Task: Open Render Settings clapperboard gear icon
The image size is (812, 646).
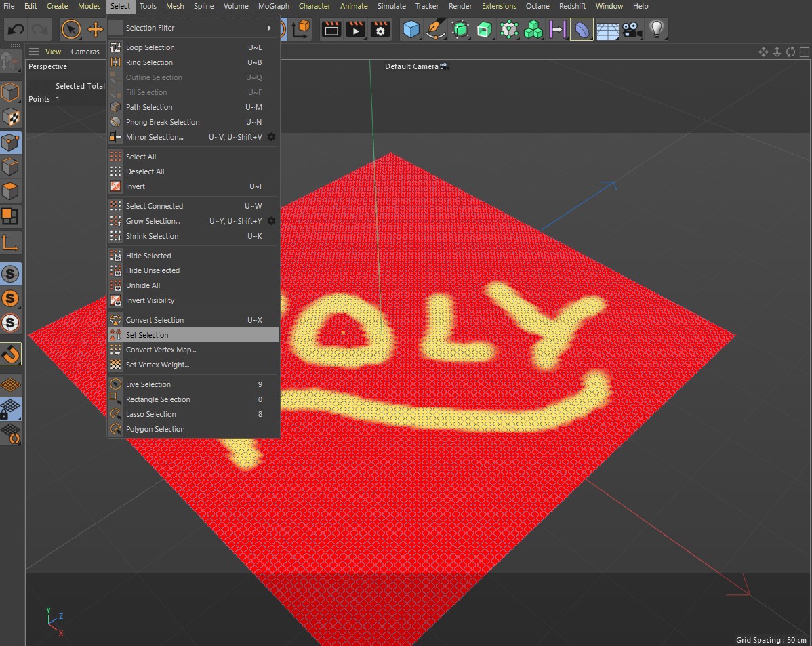Action: pyautogui.click(x=380, y=29)
